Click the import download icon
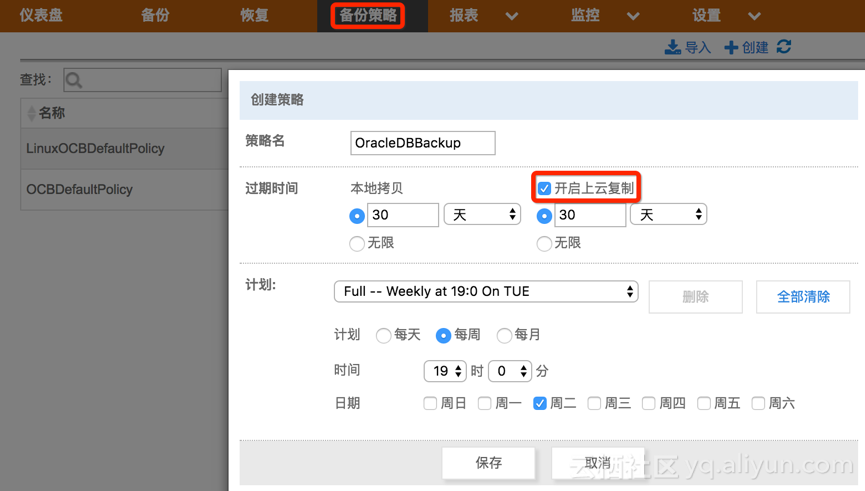Screen dimensions: 865x491 click(x=672, y=47)
